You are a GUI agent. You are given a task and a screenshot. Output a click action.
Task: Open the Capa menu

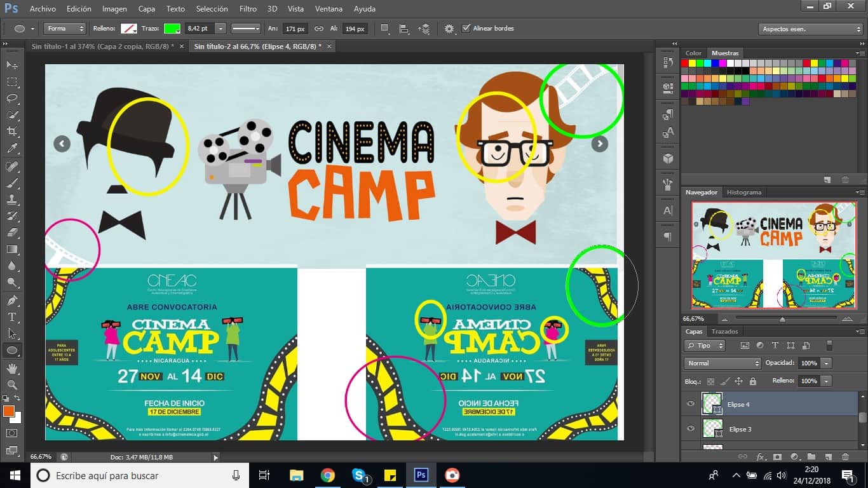click(147, 9)
